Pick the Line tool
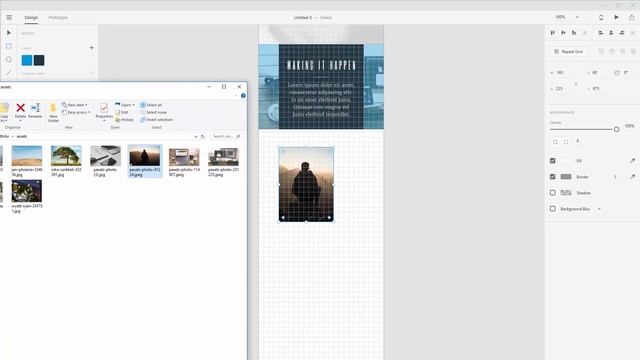640x360 pixels. point(9,73)
